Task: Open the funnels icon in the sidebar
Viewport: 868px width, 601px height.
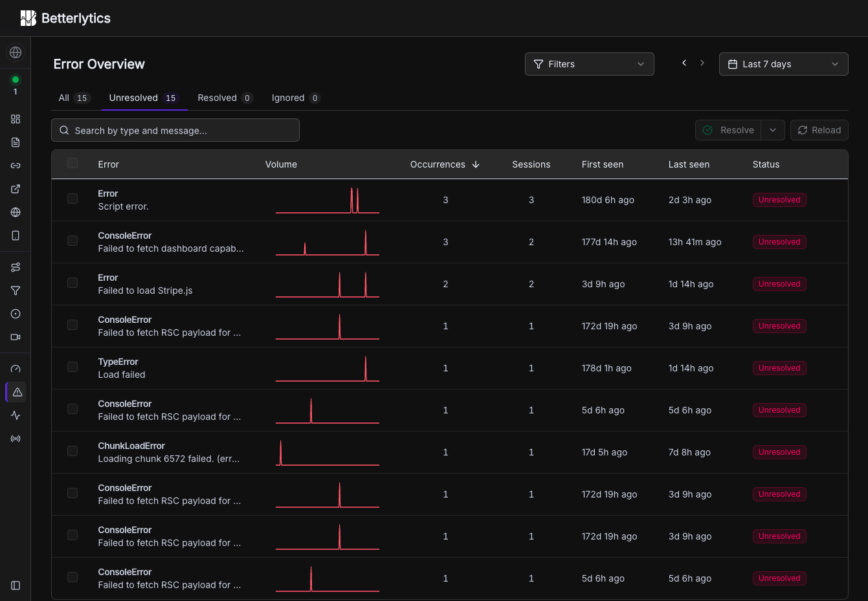Action: [x=16, y=290]
